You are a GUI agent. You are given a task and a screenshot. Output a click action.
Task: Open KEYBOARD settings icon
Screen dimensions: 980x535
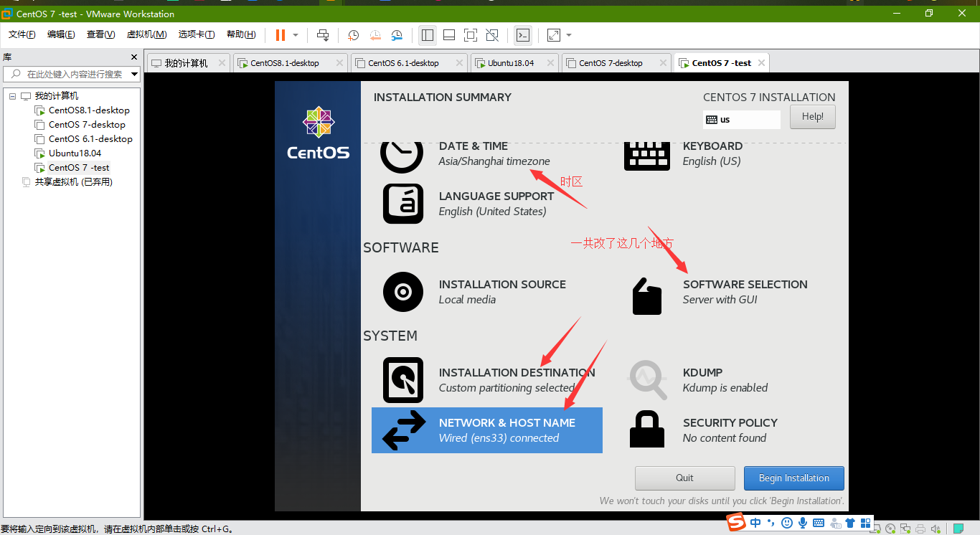pos(646,155)
